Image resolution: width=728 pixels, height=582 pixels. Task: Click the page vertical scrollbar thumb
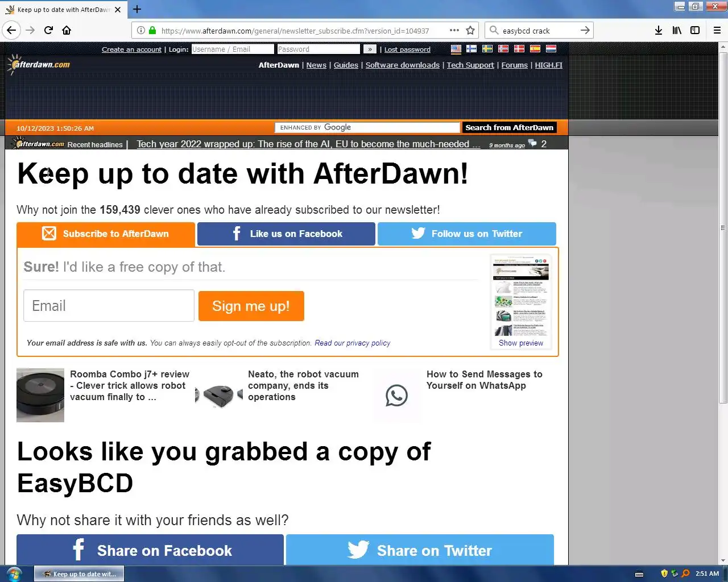(723, 227)
